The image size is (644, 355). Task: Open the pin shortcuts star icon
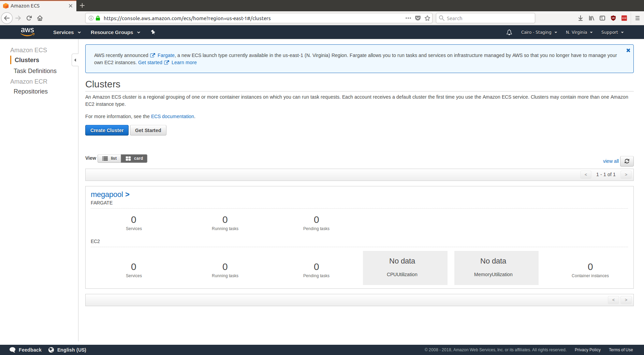click(x=153, y=32)
